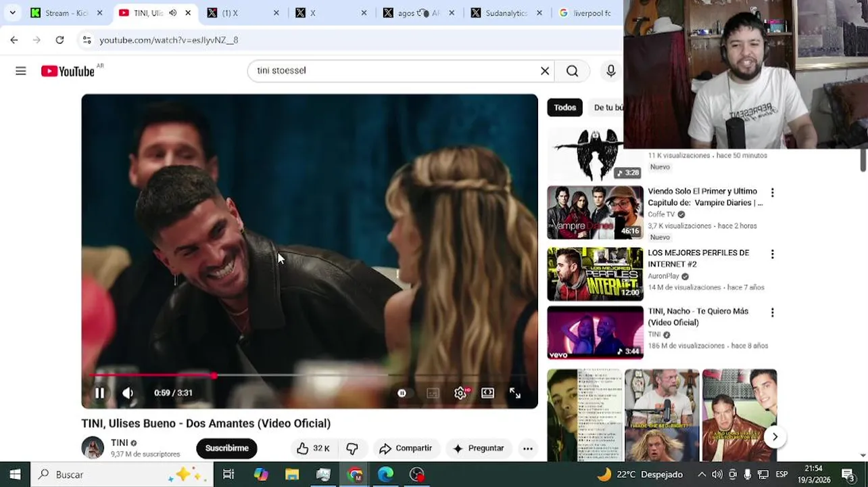Open options for Te Quiero Más video

tap(773, 312)
